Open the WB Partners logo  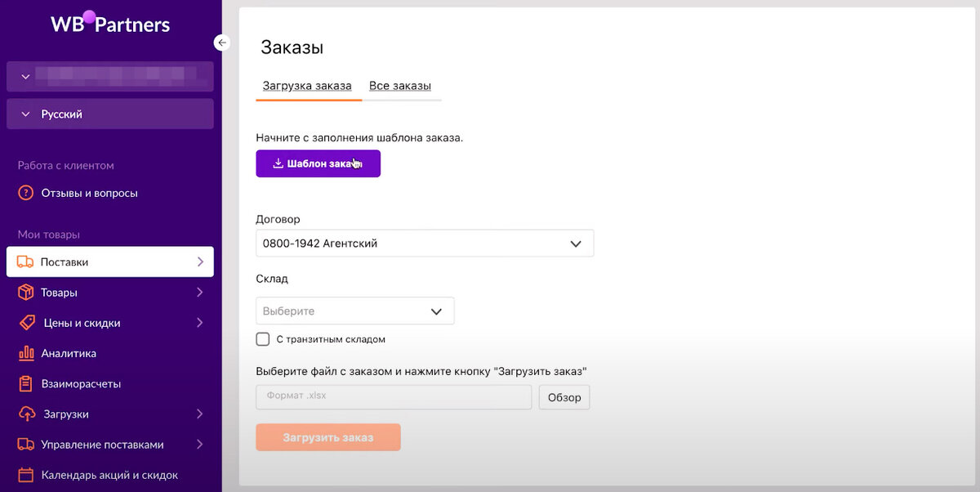tap(110, 23)
